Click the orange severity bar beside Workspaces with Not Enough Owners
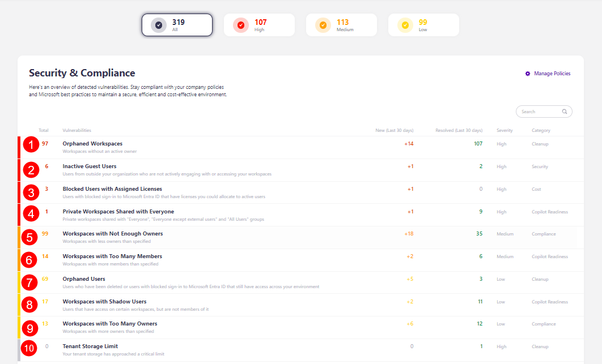602x364 pixels. 19,237
